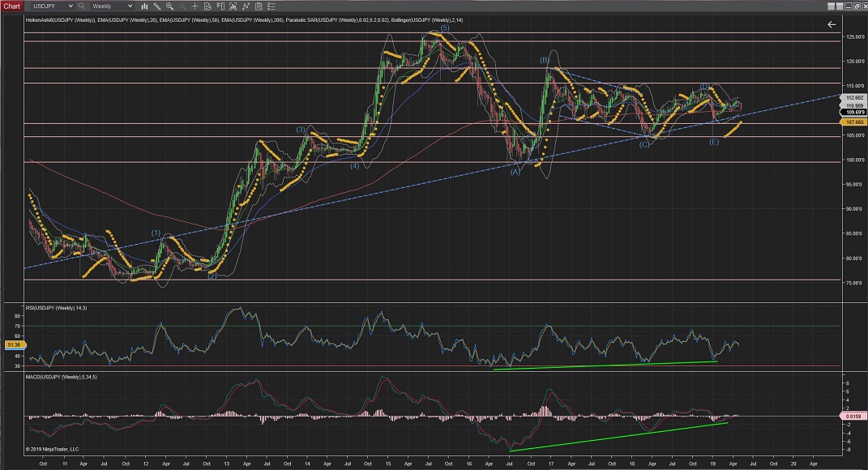The image size is (868, 470).
Task: Open the bar style chart icon
Action: pos(143,6)
